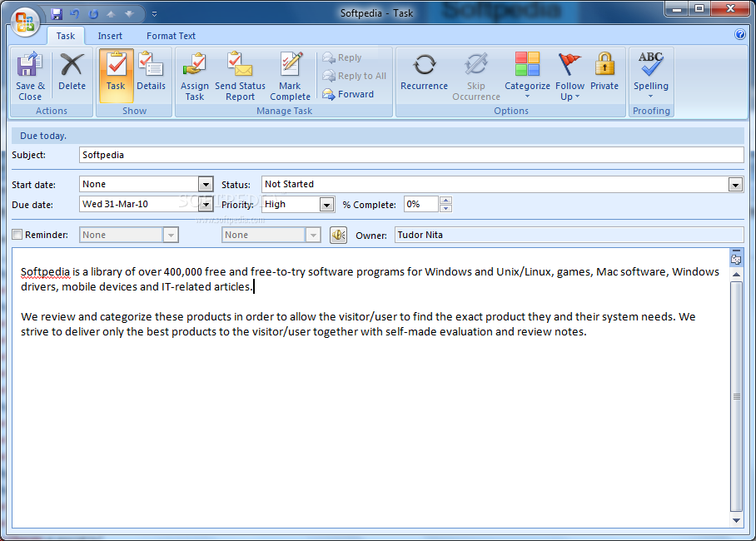The width and height of the screenshot is (756, 541).
Task: Open Reminder time dropdown
Action: coord(313,235)
